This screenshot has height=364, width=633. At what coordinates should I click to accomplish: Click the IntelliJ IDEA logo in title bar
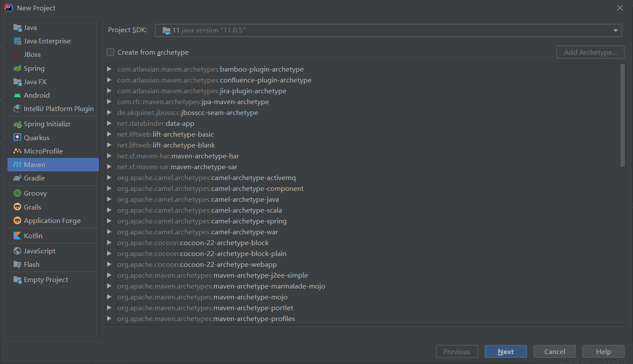(8, 8)
